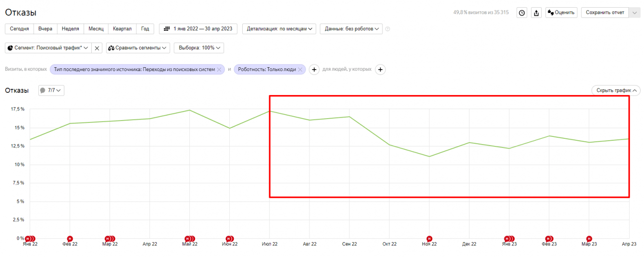644x257 pixels.
Task: Collapse chart with Скрыть график
Action: click(616, 90)
